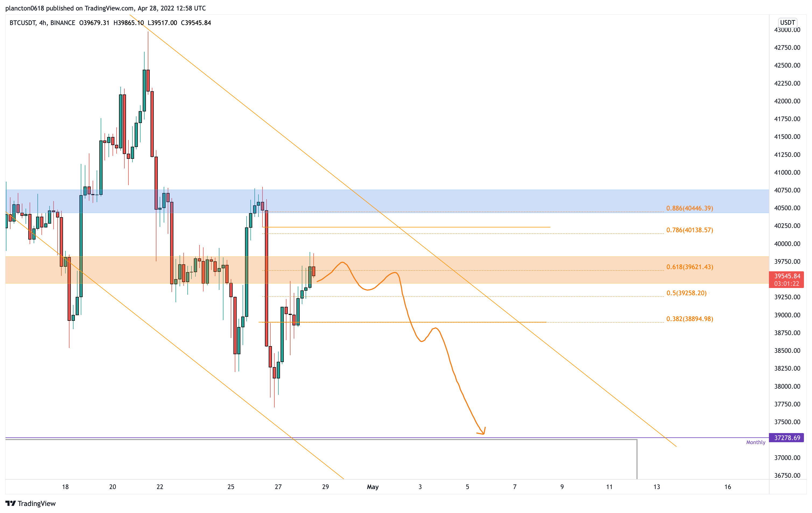The width and height of the screenshot is (812, 513).
Task: Click the date label 18 on time axis
Action: [x=65, y=487]
